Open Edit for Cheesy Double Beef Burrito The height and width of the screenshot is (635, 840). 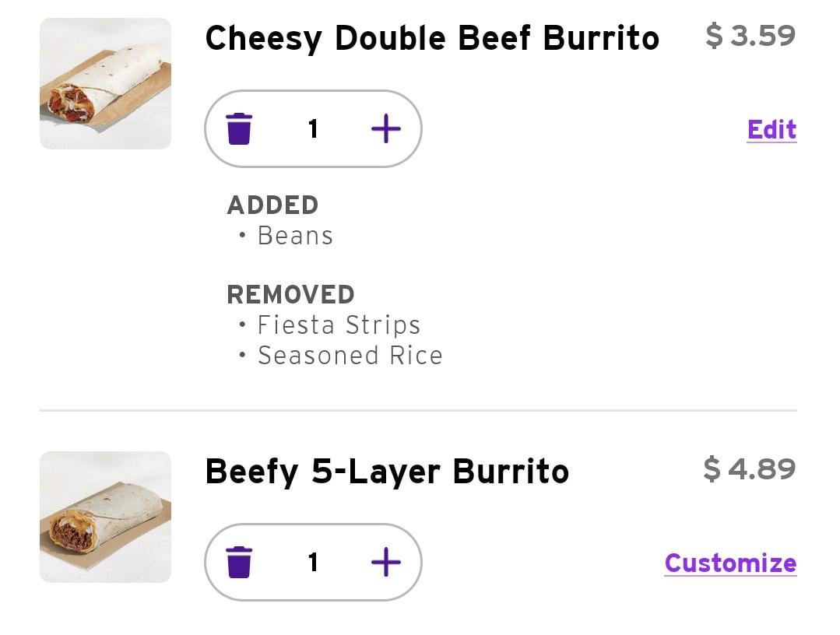pyautogui.click(x=771, y=130)
